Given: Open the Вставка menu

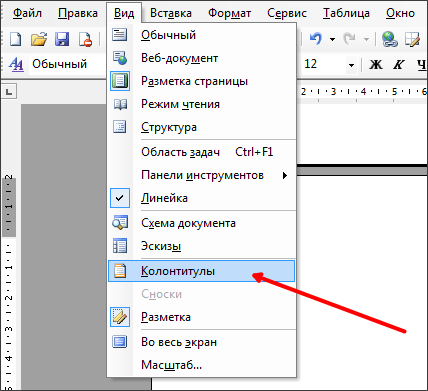Looking at the screenshot, I should click(171, 13).
